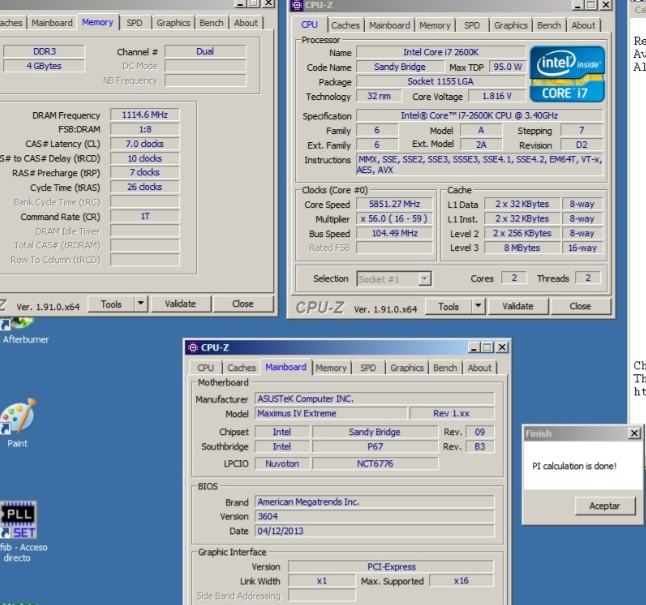This screenshot has height=605, width=646.
Task: Click the Mainboard CPU-Z title bar icon
Action: pos(192,347)
